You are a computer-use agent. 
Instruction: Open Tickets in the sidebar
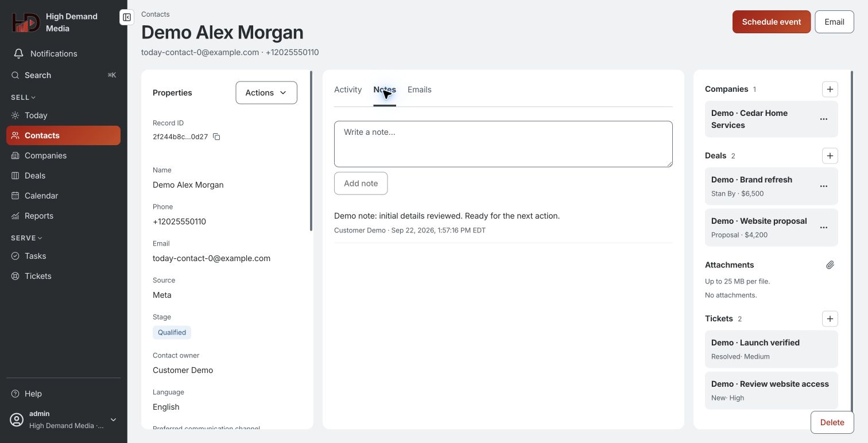63,276
